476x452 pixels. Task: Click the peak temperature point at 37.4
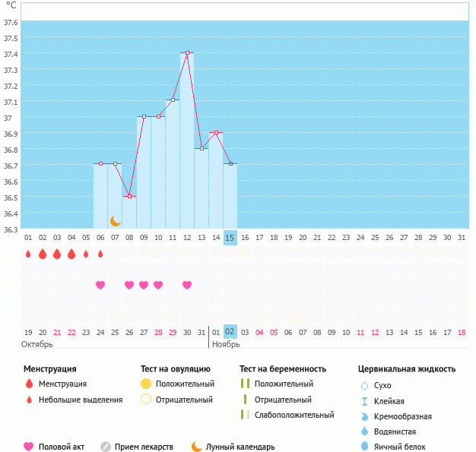(x=187, y=53)
